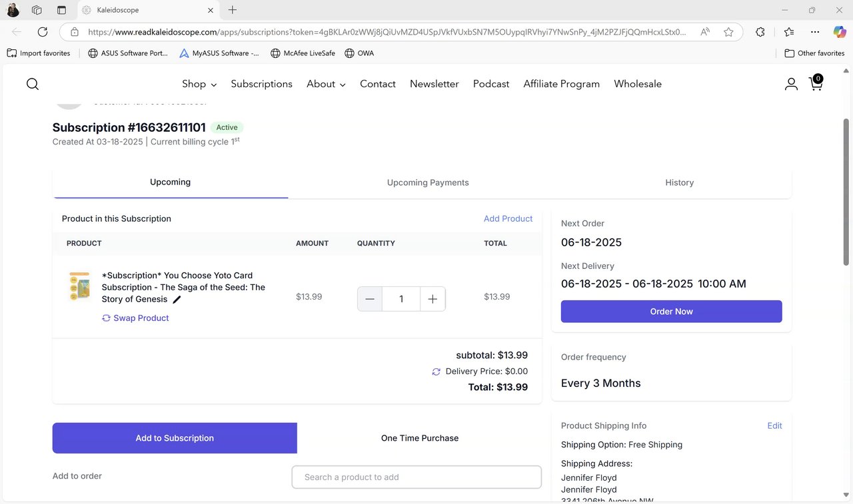Open the browser Extensions puzzle icon

point(760,32)
